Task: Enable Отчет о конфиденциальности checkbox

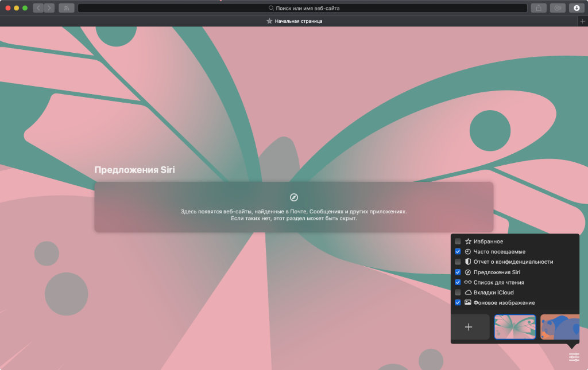Action: [458, 262]
